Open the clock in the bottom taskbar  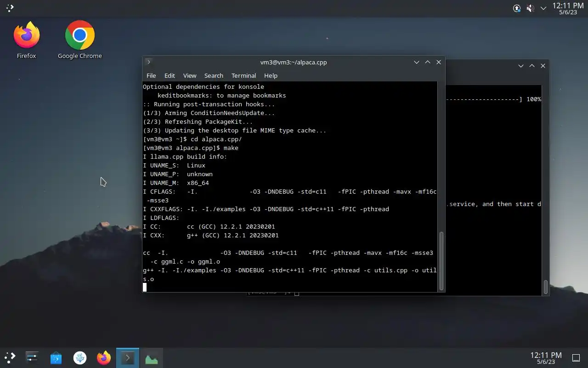(x=546, y=358)
